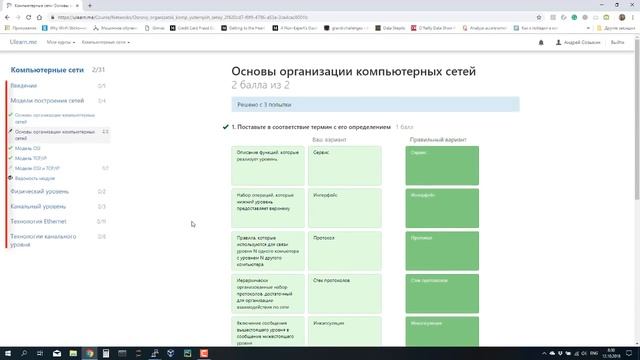Open the Windows Start menu
This screenshot has width=640, height=360.
[7, 353]
